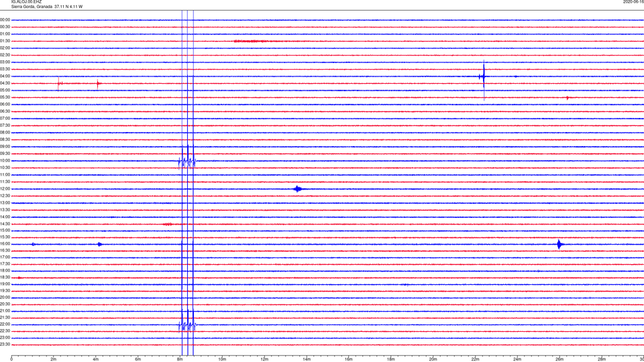The height and width of the screenshot is (362, 644).
Task: Click the 14m tick label on x-axis
Action: (307, 359)
